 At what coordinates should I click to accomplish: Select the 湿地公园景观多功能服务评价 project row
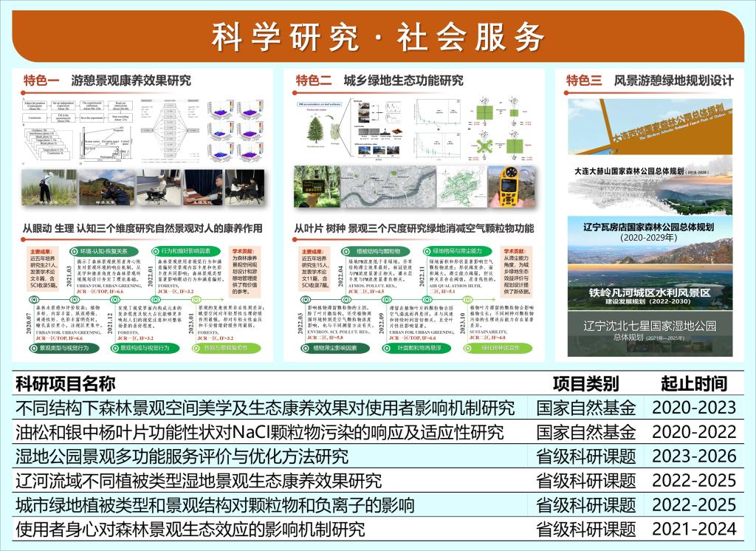coord(182,456)
